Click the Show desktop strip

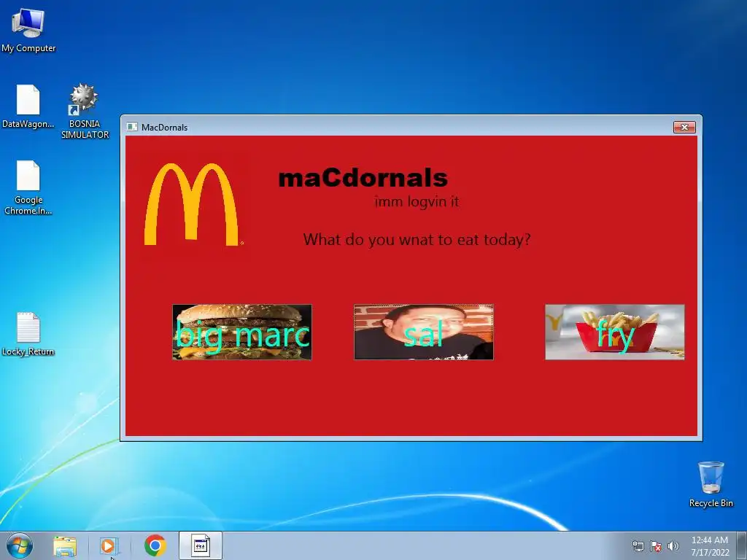click(742, 545)
